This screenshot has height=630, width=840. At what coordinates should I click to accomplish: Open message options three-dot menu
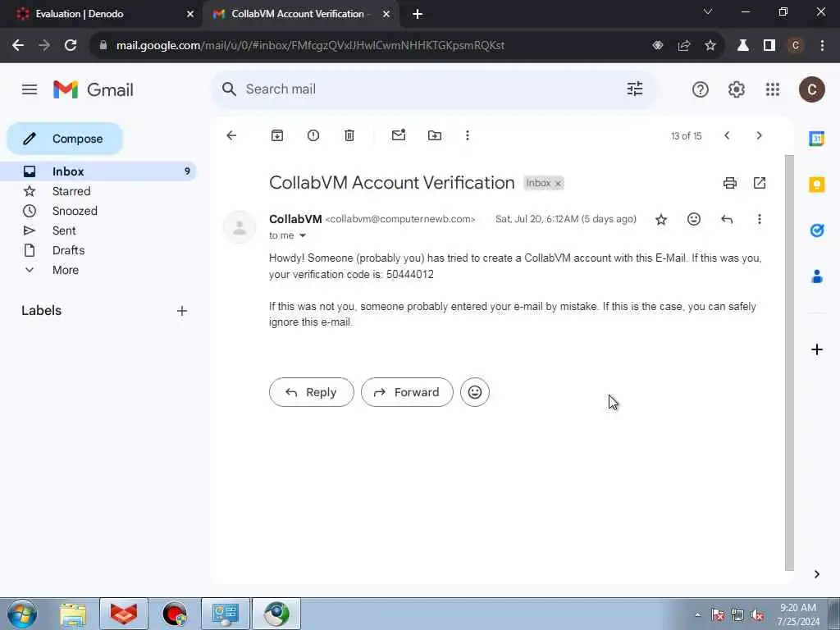point(759,219)
